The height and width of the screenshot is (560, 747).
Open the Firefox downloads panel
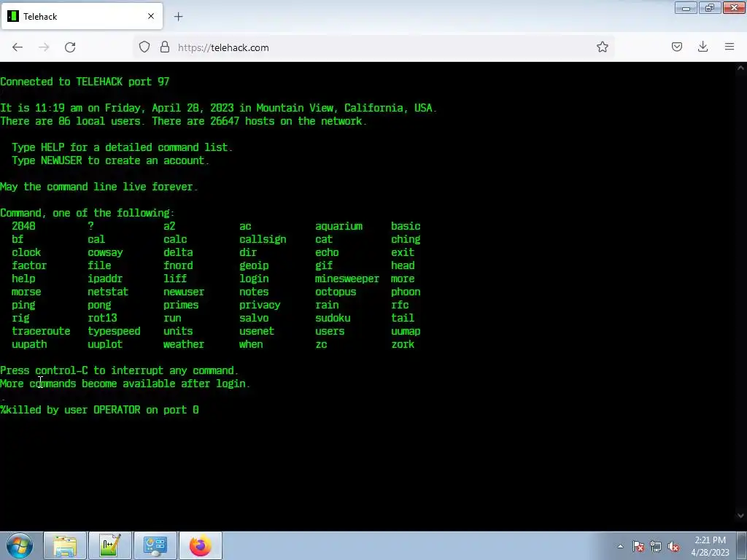pyautogui.click(x=703, y=47)
